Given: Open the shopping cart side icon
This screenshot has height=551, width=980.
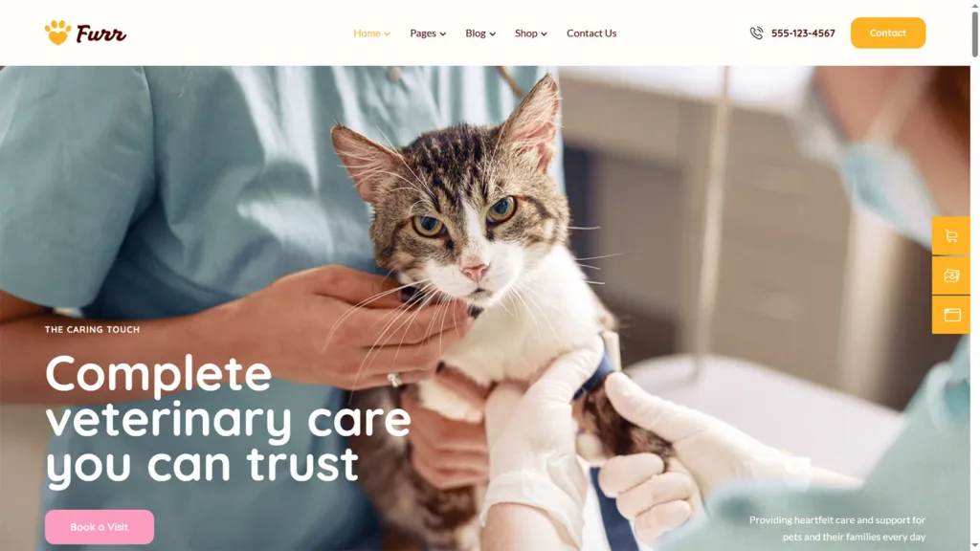Looking at the screenshot, I should [951, 235].
